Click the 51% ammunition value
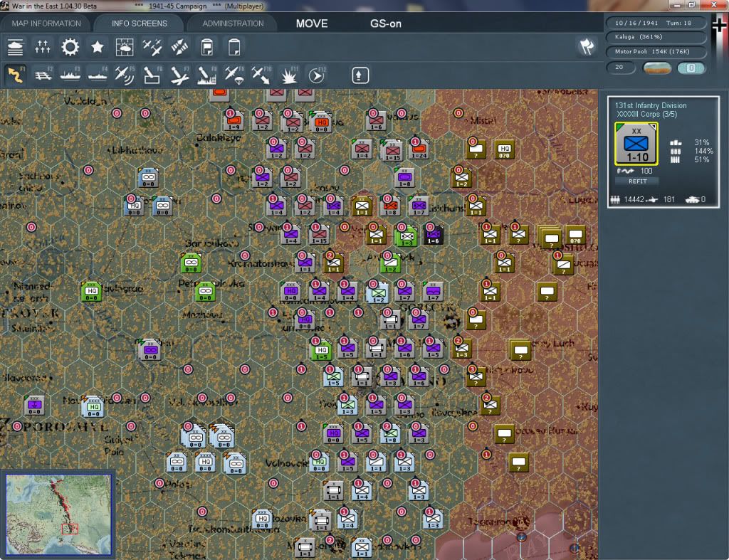The height and width of the screenshot is (560, 729). click(701, 159)
